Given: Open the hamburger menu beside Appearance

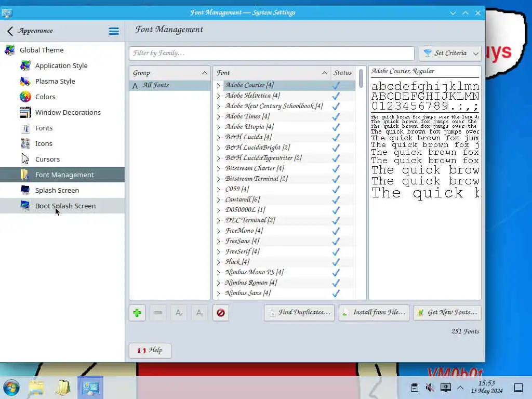Looking at the screenshot, I should coord(114,31).
